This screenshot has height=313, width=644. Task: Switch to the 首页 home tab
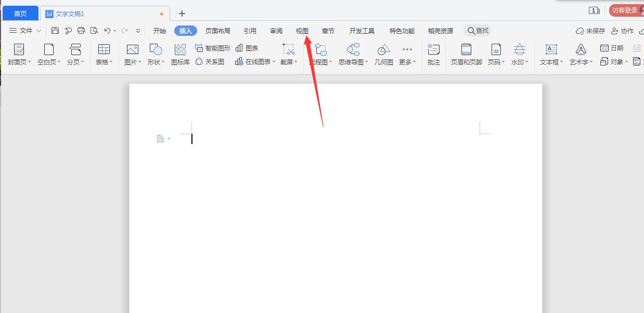(x=20, y=13)
